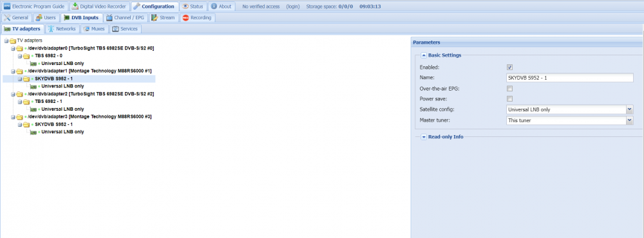644x238 pixels.
Task: Toggle the Enabled checkbox
Action: tap(509, 67)
